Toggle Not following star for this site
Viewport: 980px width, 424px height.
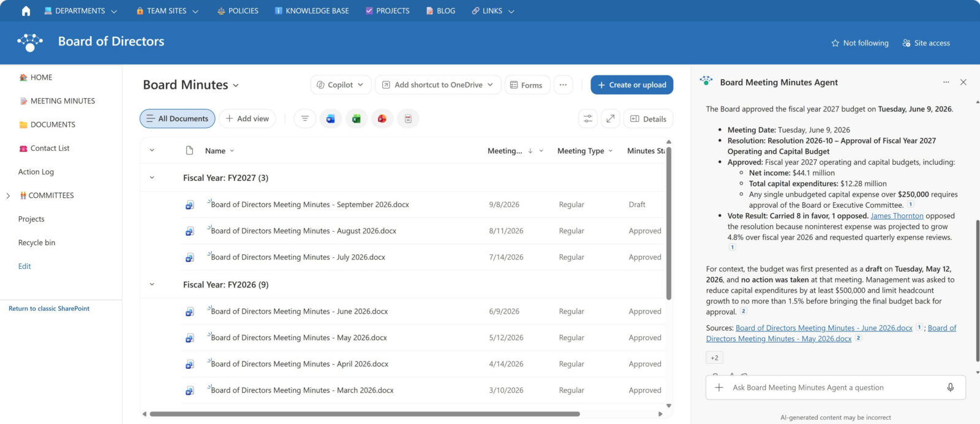835,43
